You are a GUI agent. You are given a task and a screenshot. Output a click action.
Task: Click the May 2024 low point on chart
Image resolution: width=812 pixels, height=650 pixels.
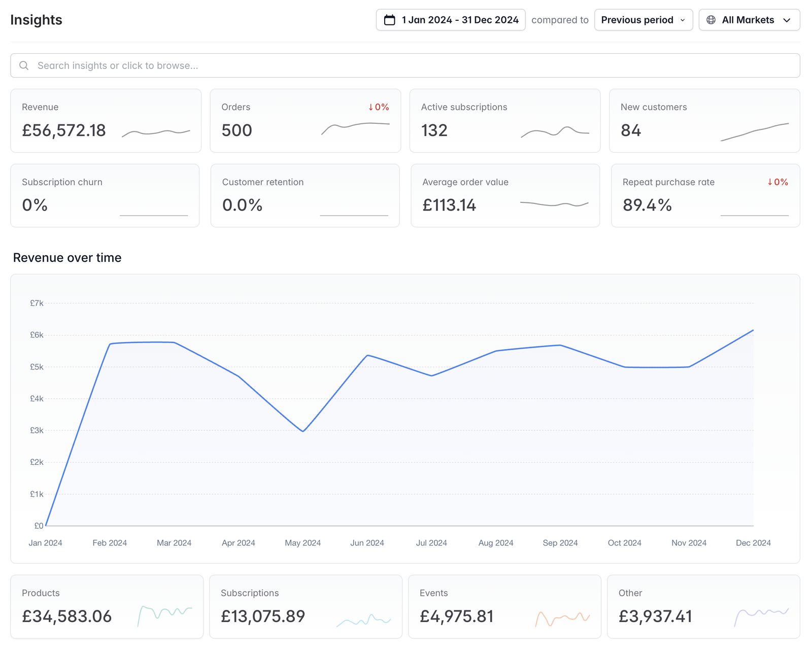pos(303,431)
